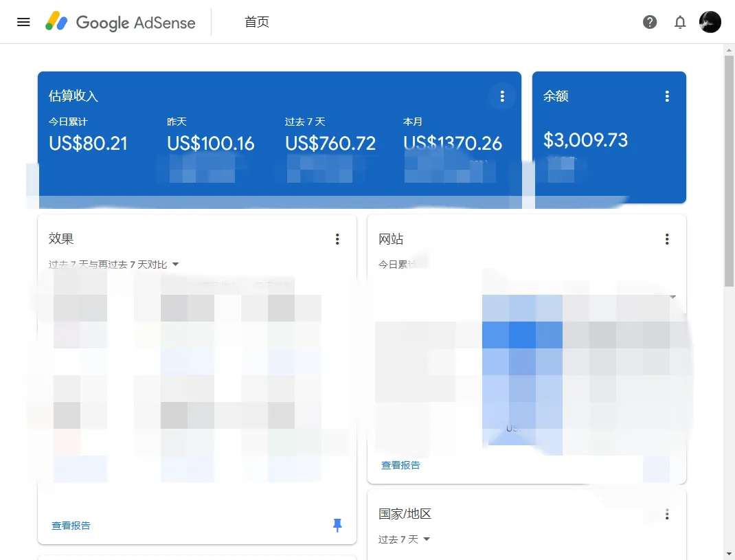The height and width of the screenshot is (560, 735).
Task: Click the 估算收入 card heading
Action: tap(73, 96)
